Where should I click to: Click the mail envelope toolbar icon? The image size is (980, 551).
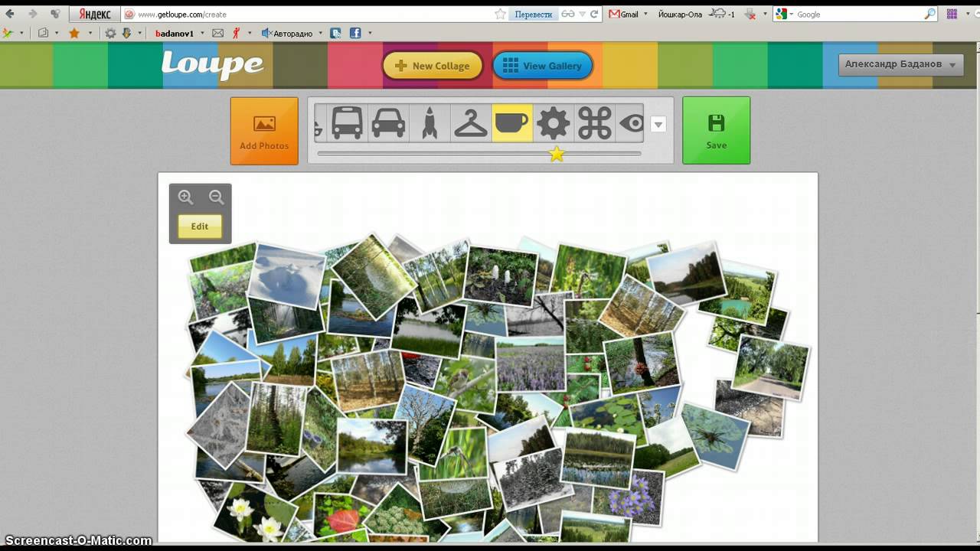(218, 33)
